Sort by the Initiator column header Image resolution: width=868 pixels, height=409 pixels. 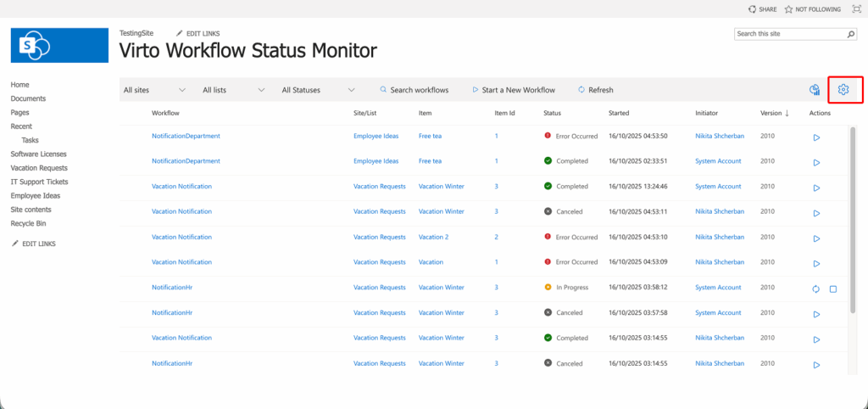click(706, 113)
